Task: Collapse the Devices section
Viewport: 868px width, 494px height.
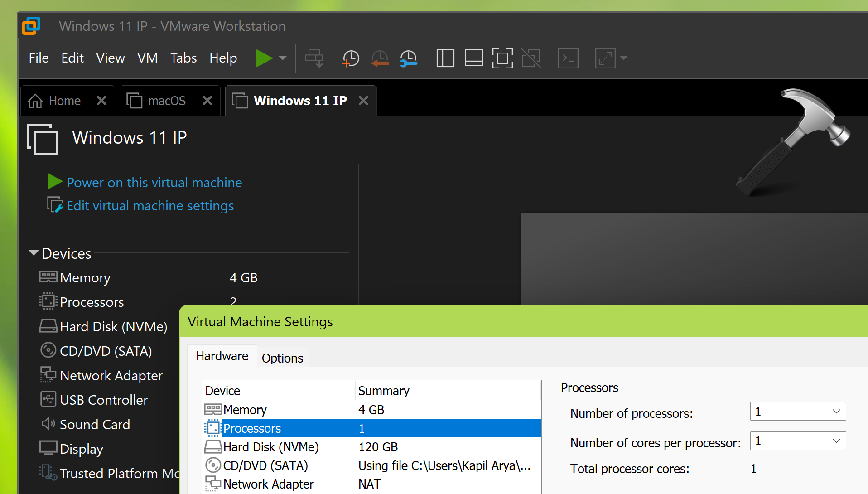Action: tap(33, 252)
